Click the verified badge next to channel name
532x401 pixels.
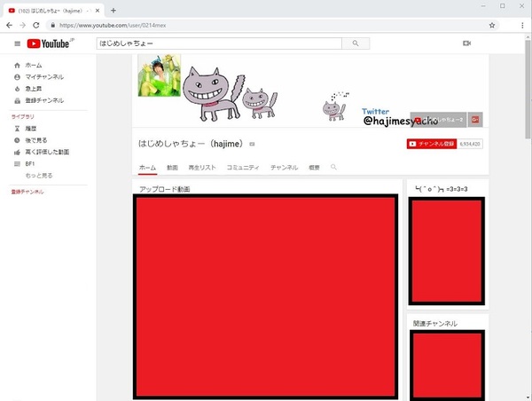252,145
